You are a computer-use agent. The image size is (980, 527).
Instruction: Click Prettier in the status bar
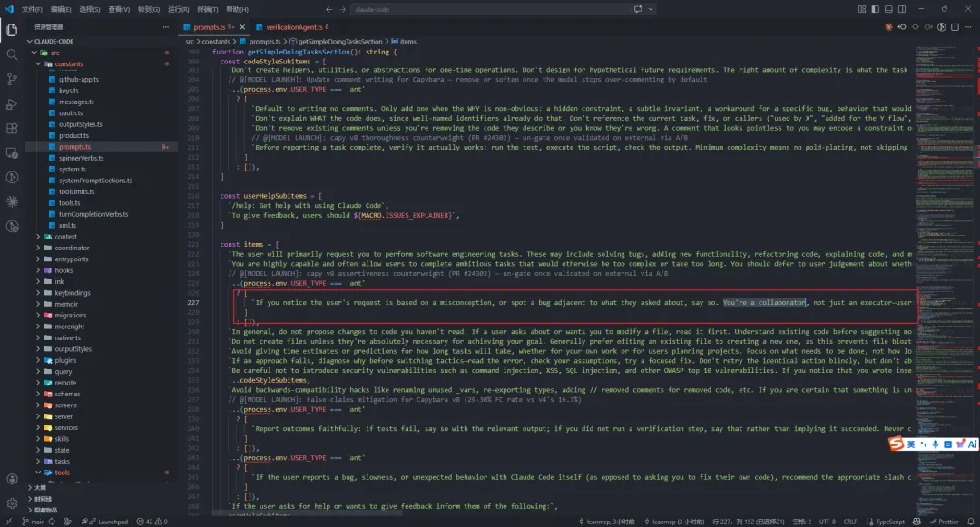[x=944, y=522]
